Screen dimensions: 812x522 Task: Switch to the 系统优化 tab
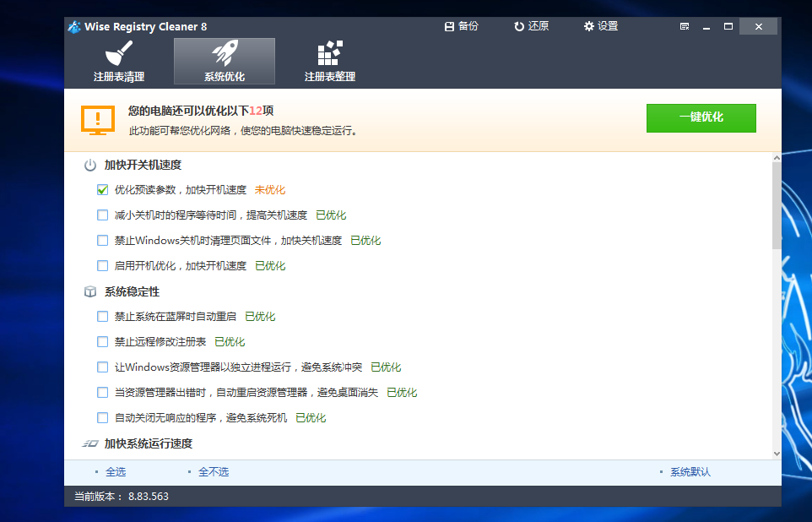coord(225,61)
